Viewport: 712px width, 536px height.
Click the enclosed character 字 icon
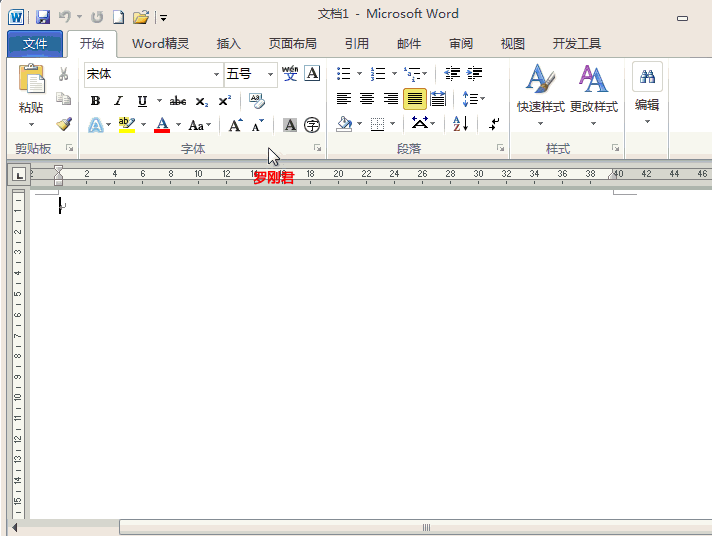point(312,125)
